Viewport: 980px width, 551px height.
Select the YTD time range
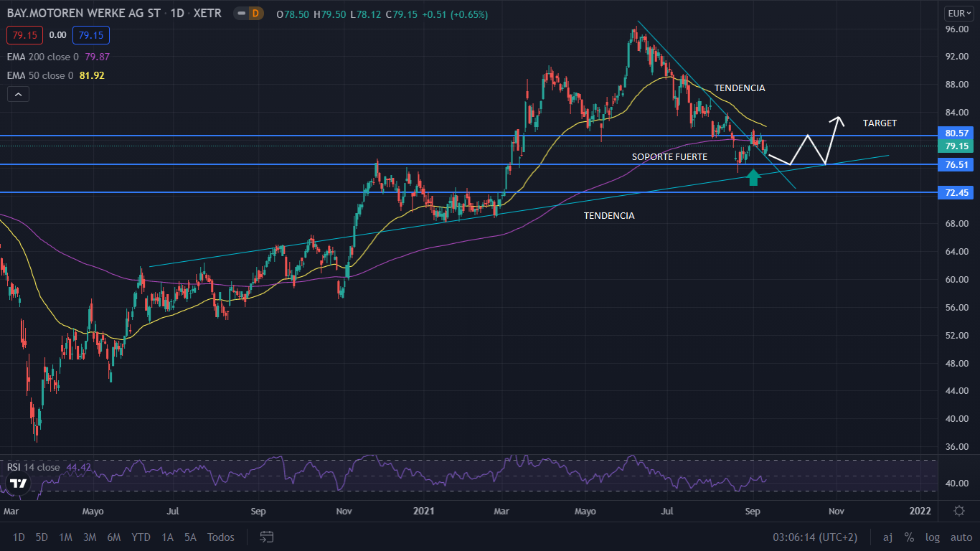tap(141, 537)
